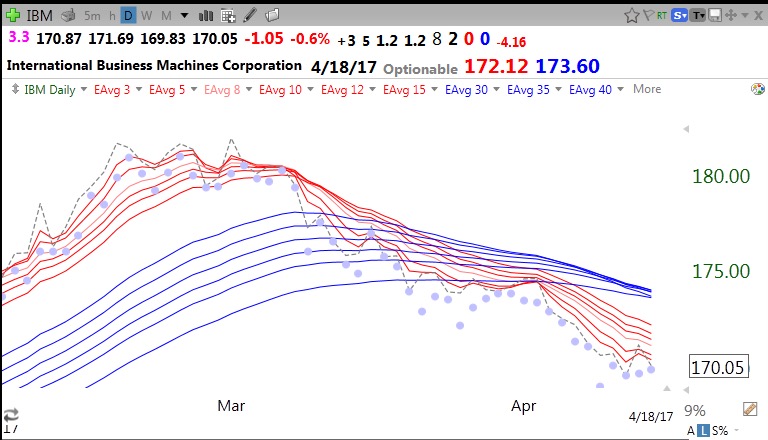The image size is (768, 440).
Task: Switch to hourly (h) timeframe
Action: tap(112, 16)
